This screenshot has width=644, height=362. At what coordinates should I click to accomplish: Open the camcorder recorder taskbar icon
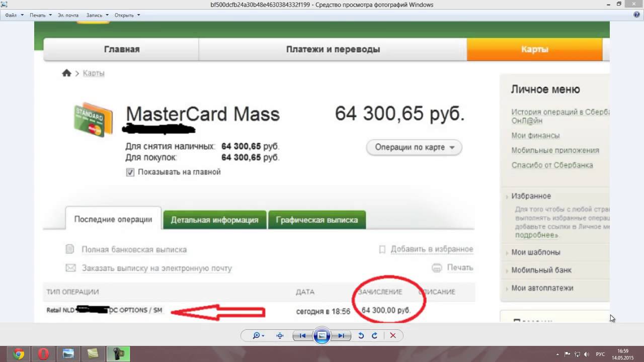[x=118, y=354]
